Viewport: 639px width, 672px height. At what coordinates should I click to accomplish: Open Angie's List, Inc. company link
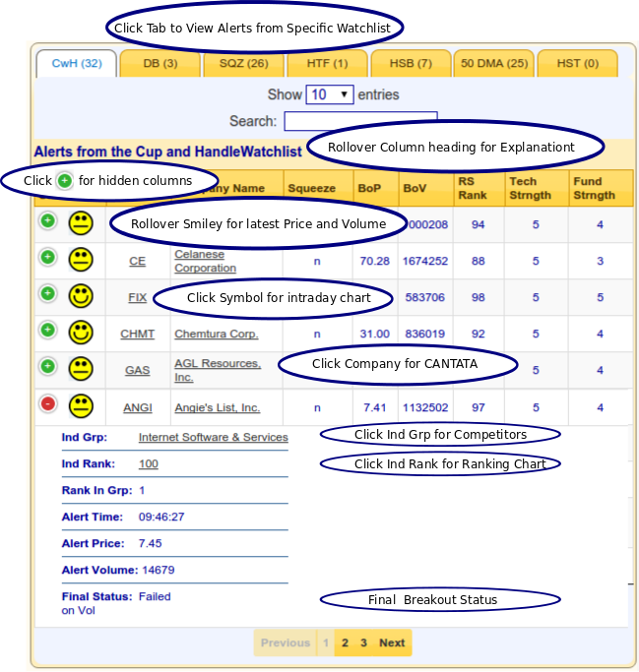[218, 407]
